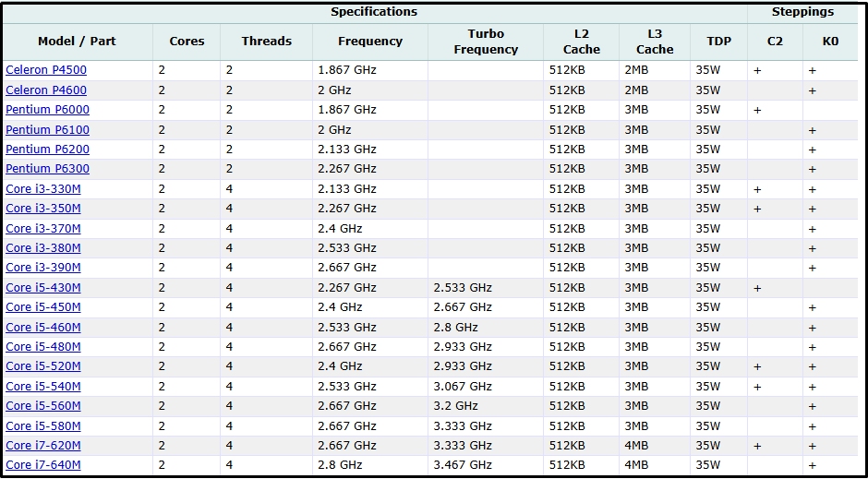This screenshot has height=479, width=868.
Task: Open the Celeron P4500 link
Action: point(46,70)
